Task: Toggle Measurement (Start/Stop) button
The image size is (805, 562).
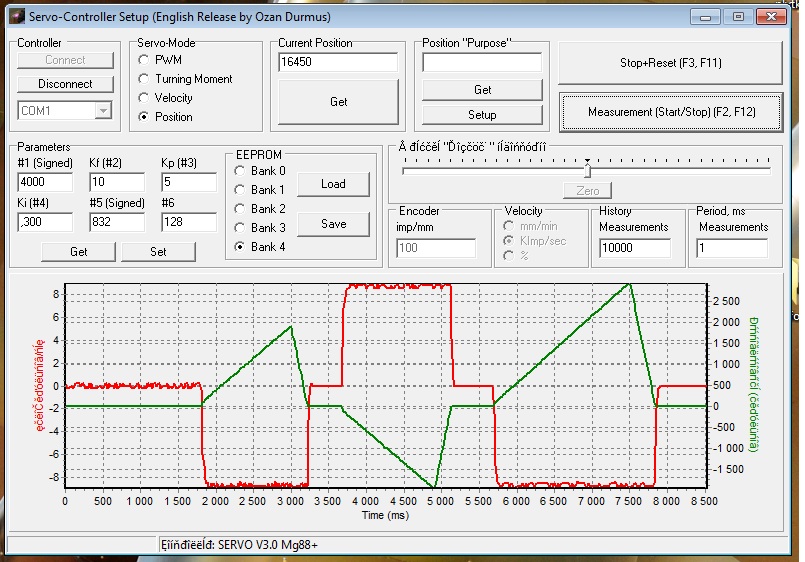Action: (671, 112)
